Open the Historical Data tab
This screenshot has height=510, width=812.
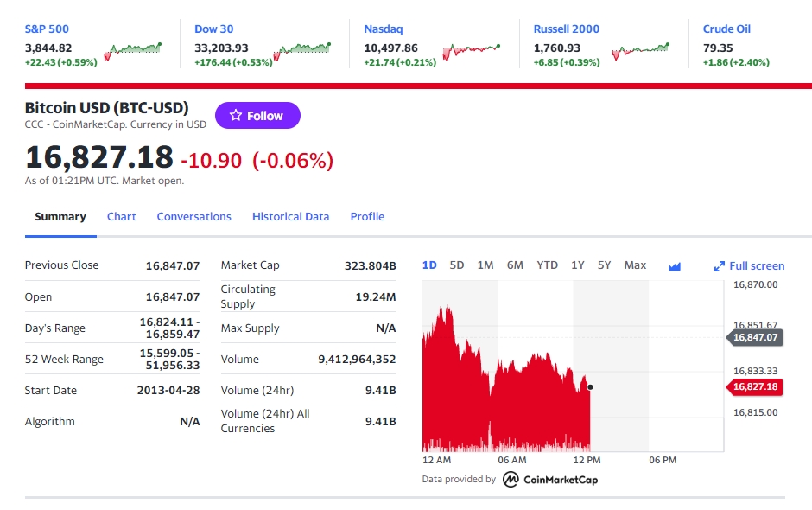[290, 217]
